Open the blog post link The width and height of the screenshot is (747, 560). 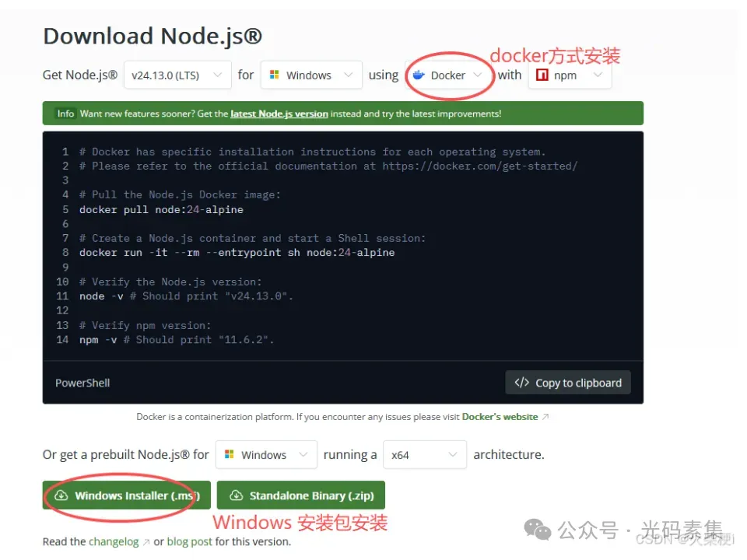190,542
